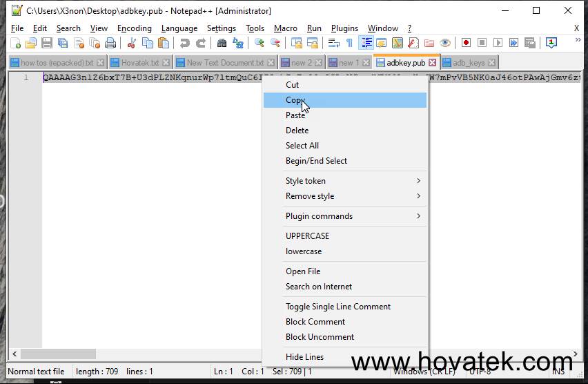Click the horizontal scrollbar thumb
The image size is (588, 384).
click(x=58, y=354)
